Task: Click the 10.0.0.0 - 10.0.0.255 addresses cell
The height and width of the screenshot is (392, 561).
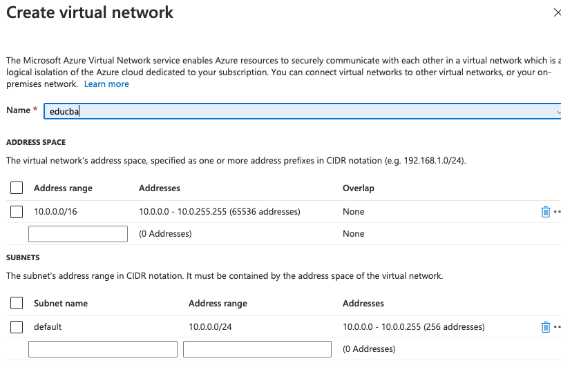Action: [414, 326]
